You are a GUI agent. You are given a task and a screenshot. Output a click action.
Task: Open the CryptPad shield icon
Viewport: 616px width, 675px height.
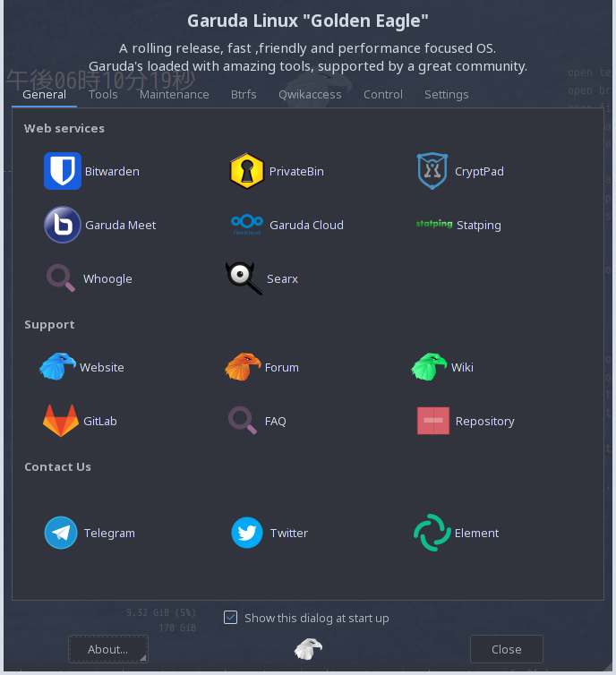(432, 171)
